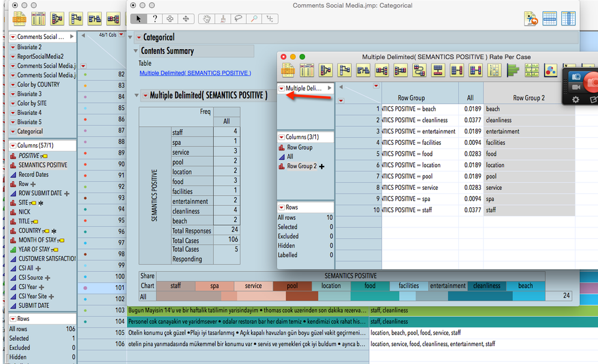The image size is (598, 364).
Task: Open Categorical red triangle menu
Action: tap(139, 37)
